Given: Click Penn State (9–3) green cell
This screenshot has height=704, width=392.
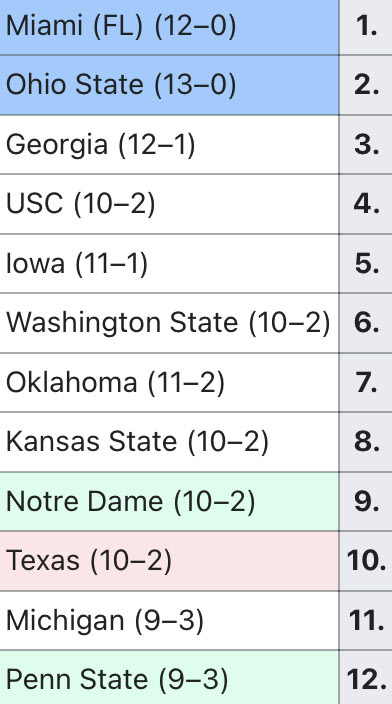Looking at the screenshot, I should coord(169,678).
